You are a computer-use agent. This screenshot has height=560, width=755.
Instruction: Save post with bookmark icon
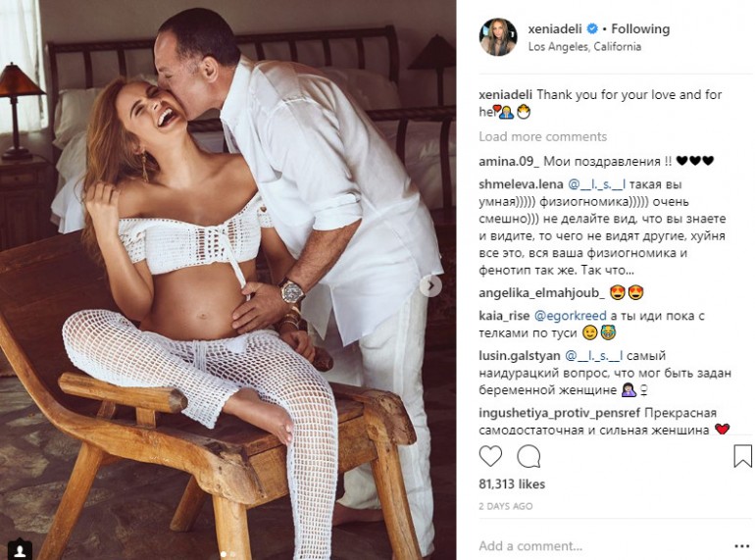point(742,456)
